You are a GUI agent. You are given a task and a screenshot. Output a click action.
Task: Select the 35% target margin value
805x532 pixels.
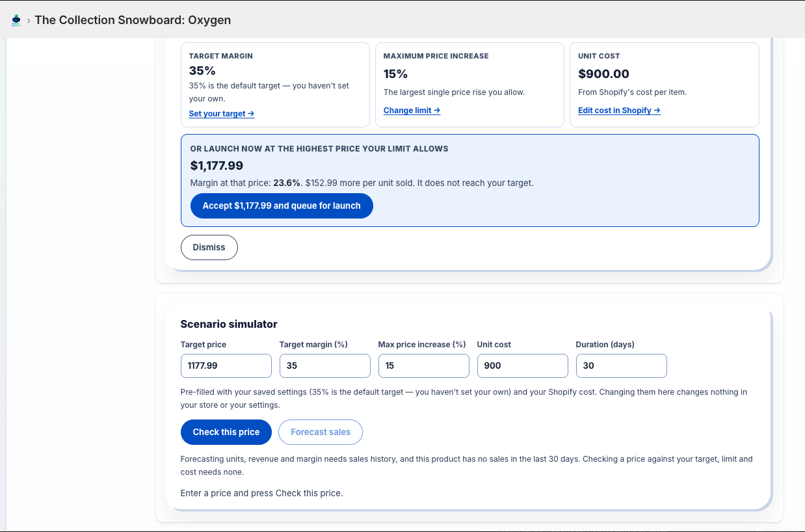pos(202,70)
